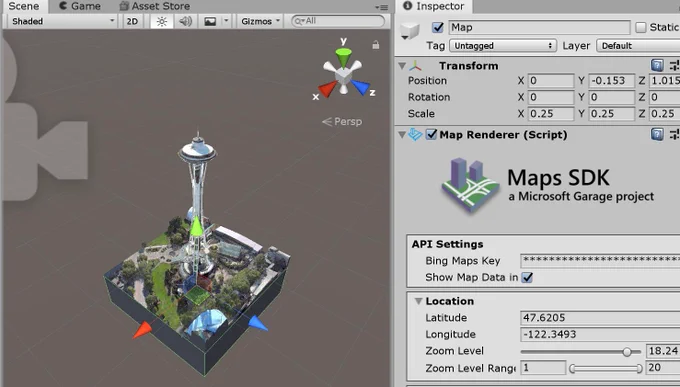
Task: Open Map Renderer help reference icon
Action: 657,134
